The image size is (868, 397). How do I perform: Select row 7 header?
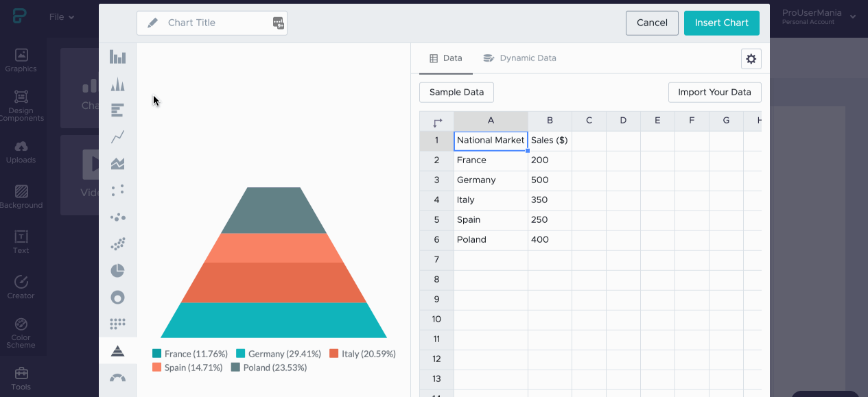(x=436, y=260)
